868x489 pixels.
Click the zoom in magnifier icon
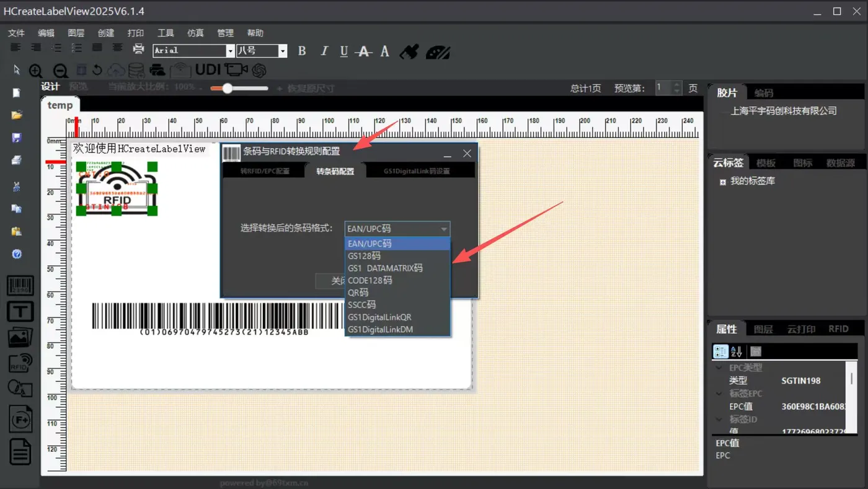[x=36, y=71]
